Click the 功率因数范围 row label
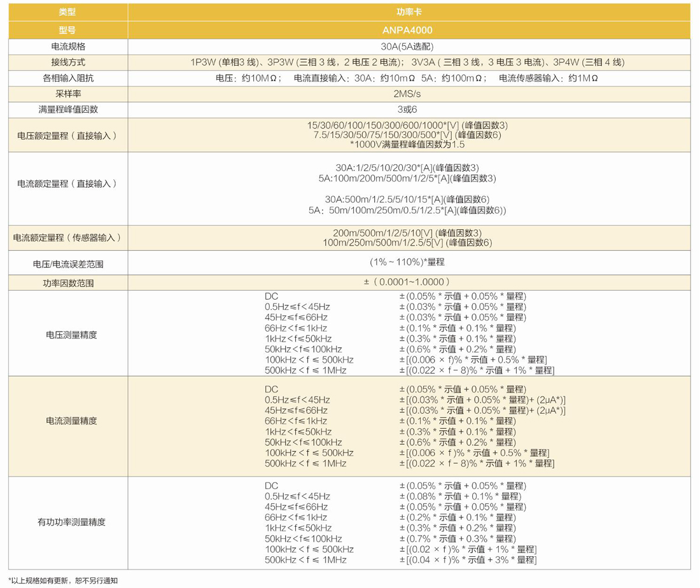 point(67,283)
